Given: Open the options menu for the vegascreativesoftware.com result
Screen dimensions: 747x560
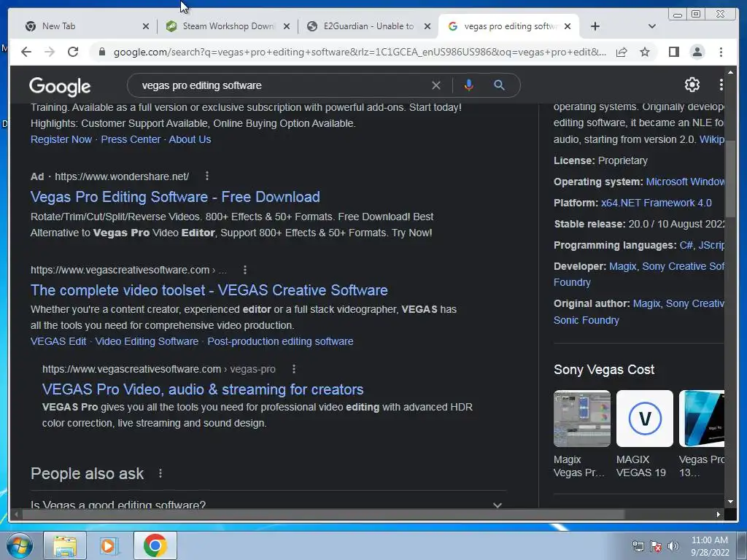Looking at the screenshot, I should tap(245, 270).
